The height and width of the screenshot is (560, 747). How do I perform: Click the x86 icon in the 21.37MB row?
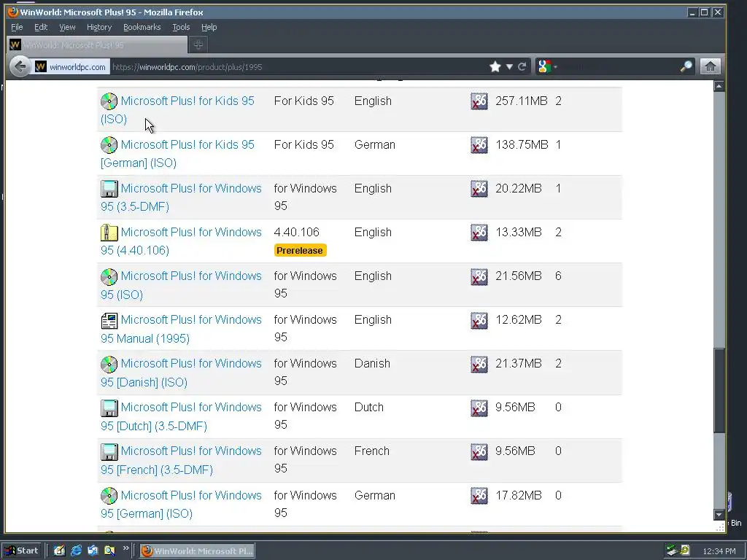[x=479, y=364]
